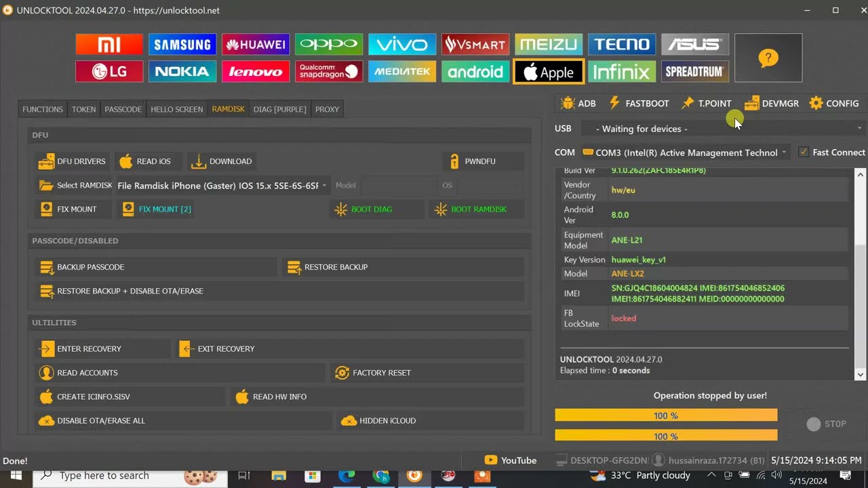Click the CREATE ICINFO.SISV button
Screen dimensions: 868x488
(130, 397)
